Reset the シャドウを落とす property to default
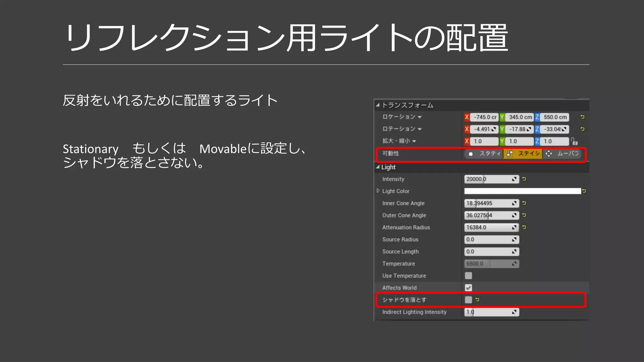The height and width of the screenshot is (362, 644). point(477,300)
